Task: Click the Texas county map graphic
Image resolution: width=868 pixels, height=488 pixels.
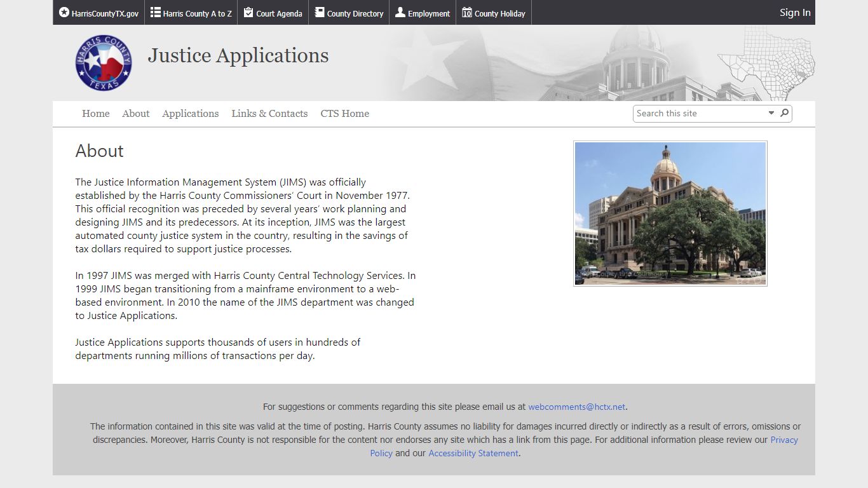Action: pos(766,64)
